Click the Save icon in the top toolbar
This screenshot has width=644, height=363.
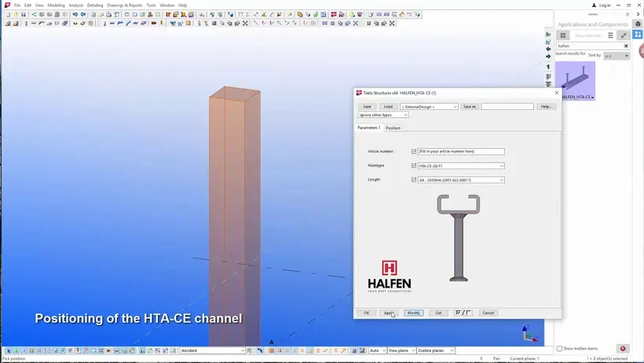(24, 14)
